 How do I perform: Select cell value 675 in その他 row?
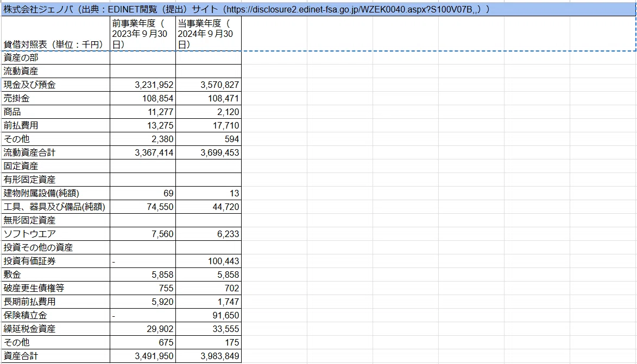click(143, 342)
